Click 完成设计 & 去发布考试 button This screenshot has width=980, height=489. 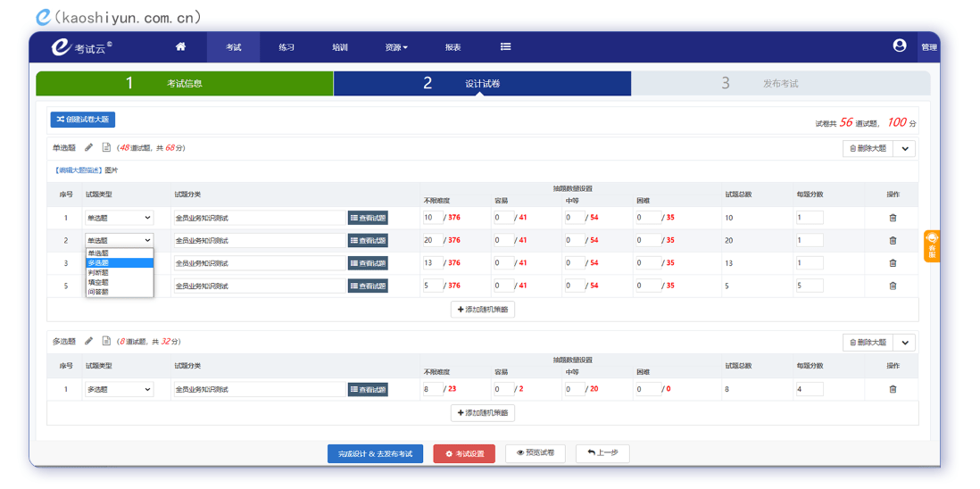point(376,453)
